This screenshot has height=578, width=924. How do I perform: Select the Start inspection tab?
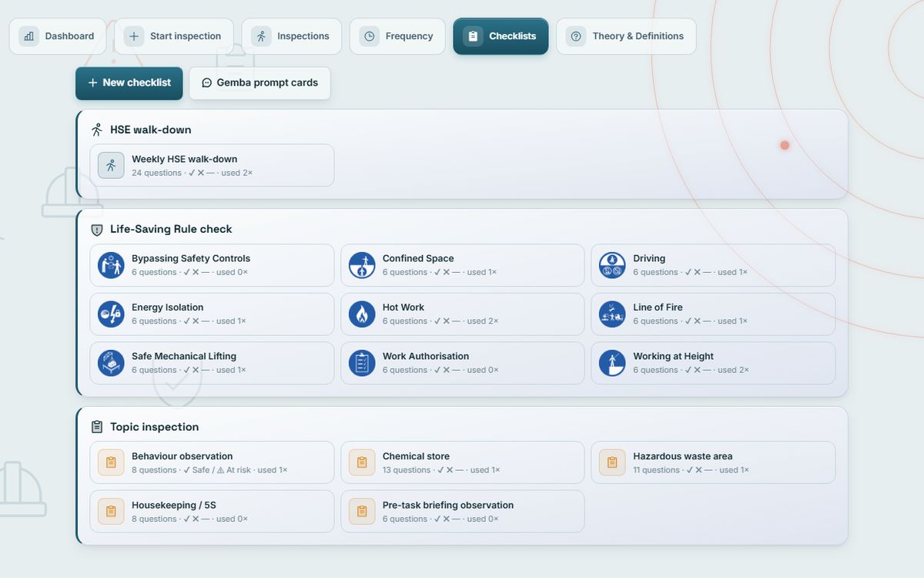pyautogui.click(x=174, y=36)
